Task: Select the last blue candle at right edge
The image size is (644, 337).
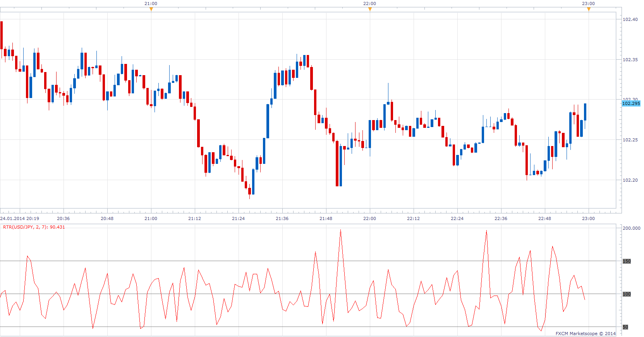Action: click(585, 112)
